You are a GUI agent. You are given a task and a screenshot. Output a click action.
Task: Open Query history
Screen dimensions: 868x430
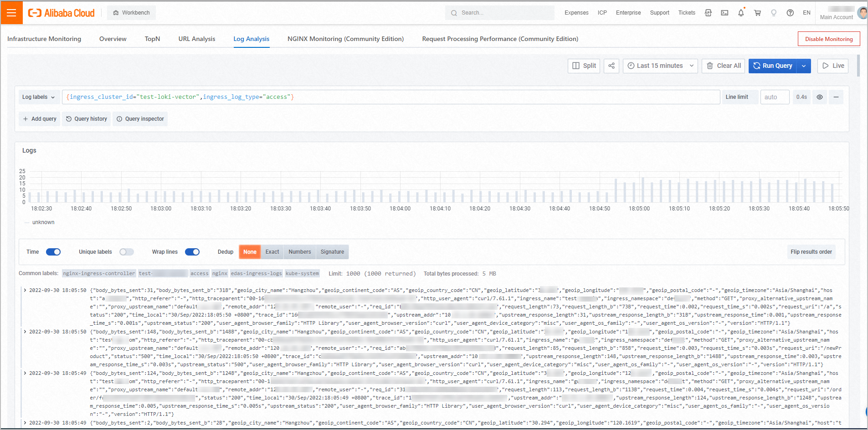click(x=87, y=119)
